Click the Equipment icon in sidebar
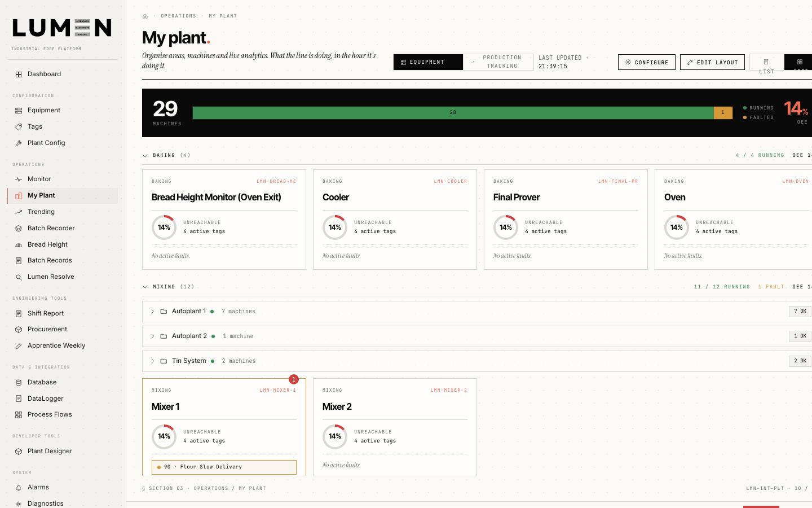812x508 pixels. point(19,111)
